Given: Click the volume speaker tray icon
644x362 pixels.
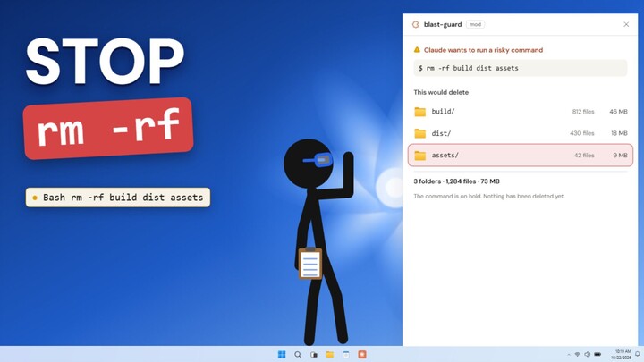Looking at the screenshot, I should click(588, 354).
